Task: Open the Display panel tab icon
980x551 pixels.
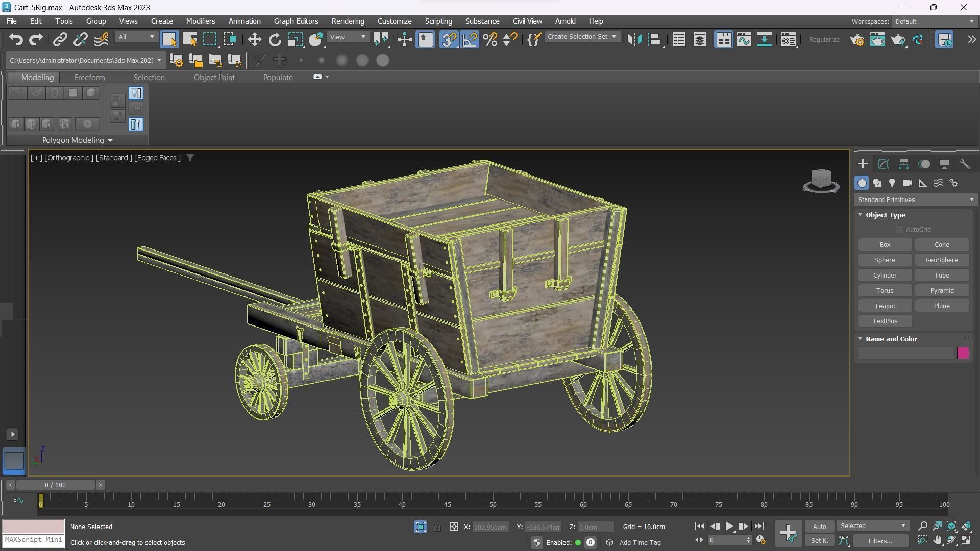Action: point(944,164)
